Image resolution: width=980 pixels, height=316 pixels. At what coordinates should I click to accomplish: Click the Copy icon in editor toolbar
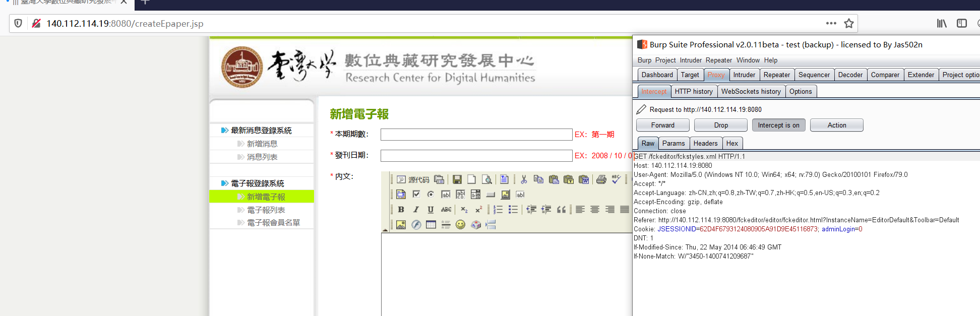click(x=538, y=179)
